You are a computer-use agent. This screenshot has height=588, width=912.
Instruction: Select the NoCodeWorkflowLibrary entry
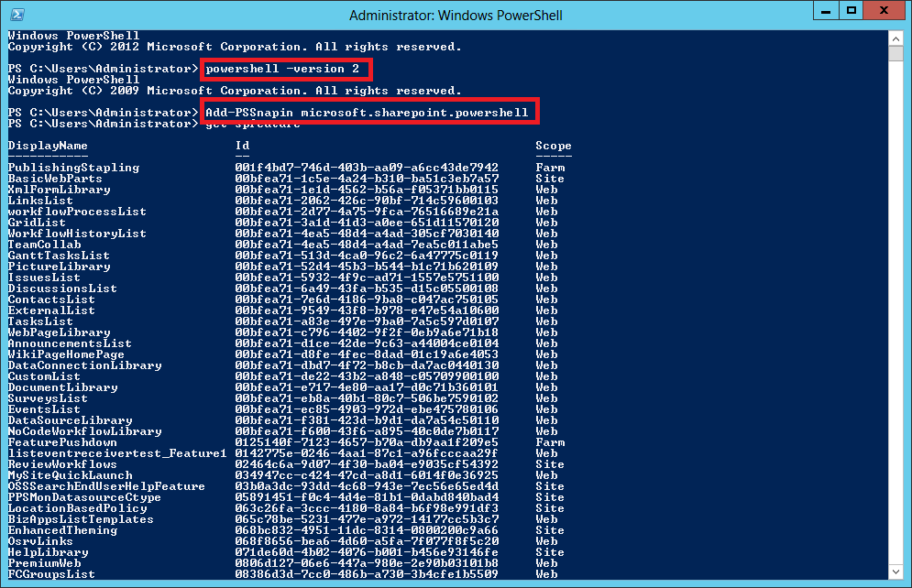click(85, 431)
